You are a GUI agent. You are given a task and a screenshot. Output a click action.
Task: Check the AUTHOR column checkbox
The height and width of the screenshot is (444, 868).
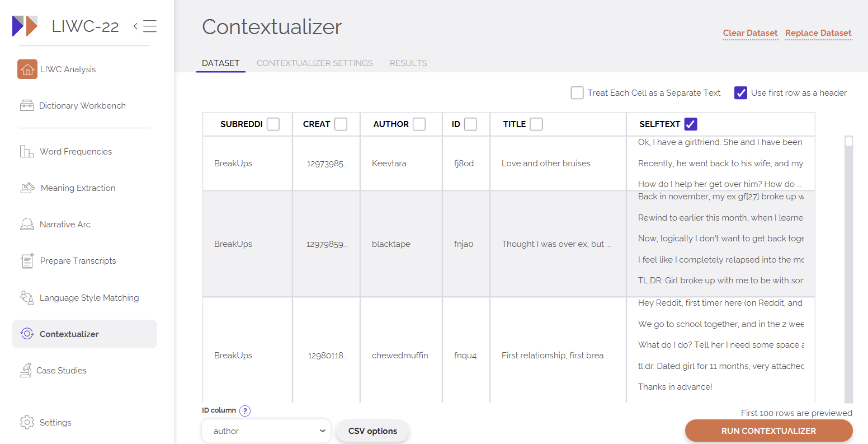tap(419, 124)
